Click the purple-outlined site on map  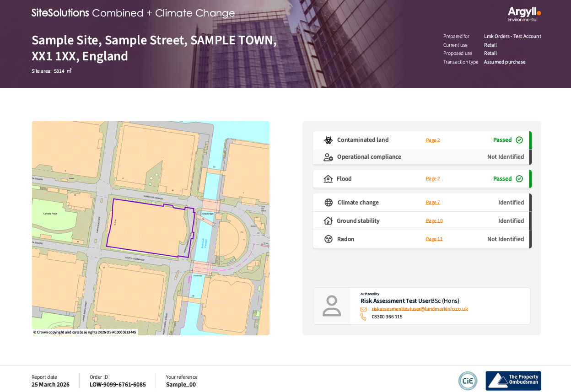[146, 227]
